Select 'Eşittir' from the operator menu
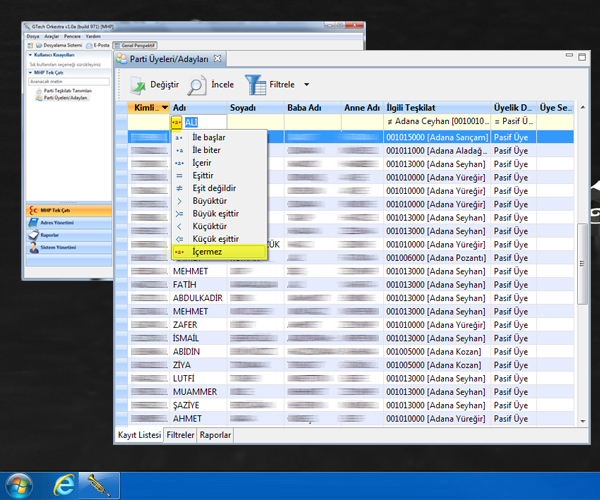This screenshot has height=500, width=600. click(219, 175)
